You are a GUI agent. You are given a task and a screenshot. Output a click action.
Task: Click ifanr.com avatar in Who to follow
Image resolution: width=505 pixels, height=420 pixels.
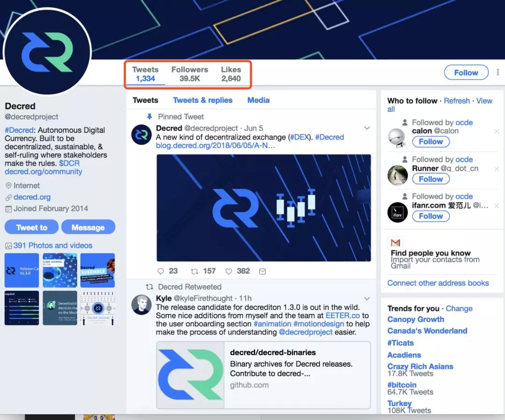point(397,212)
